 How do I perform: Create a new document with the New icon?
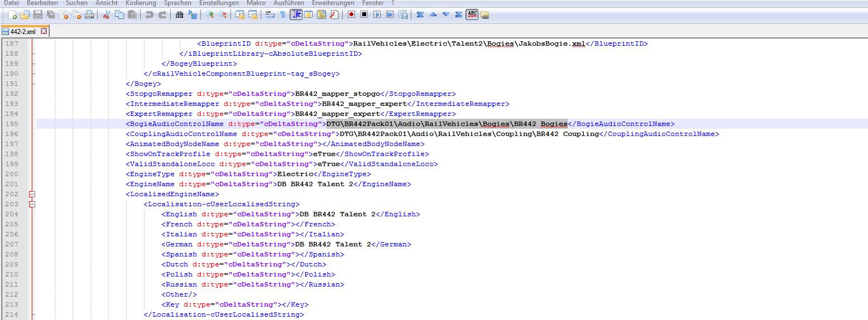12,14
